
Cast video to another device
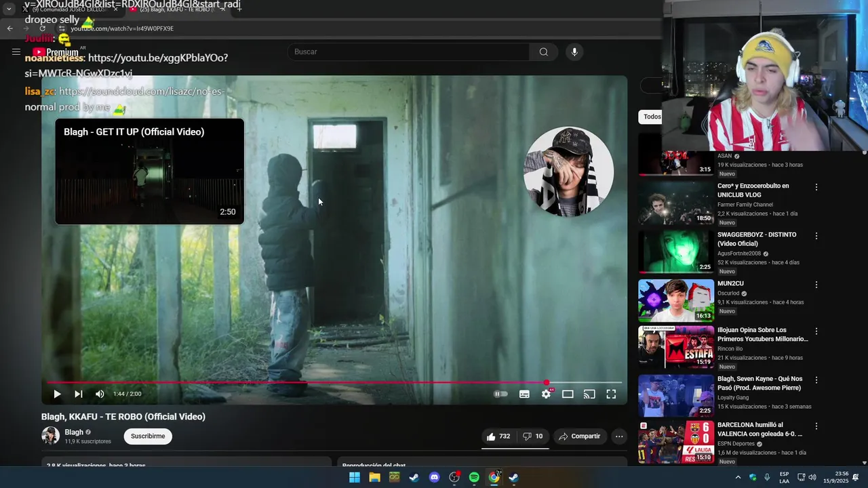(589, 394)
